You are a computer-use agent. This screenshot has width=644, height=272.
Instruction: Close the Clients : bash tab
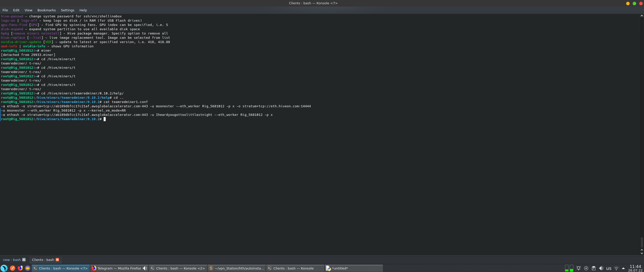57,260
